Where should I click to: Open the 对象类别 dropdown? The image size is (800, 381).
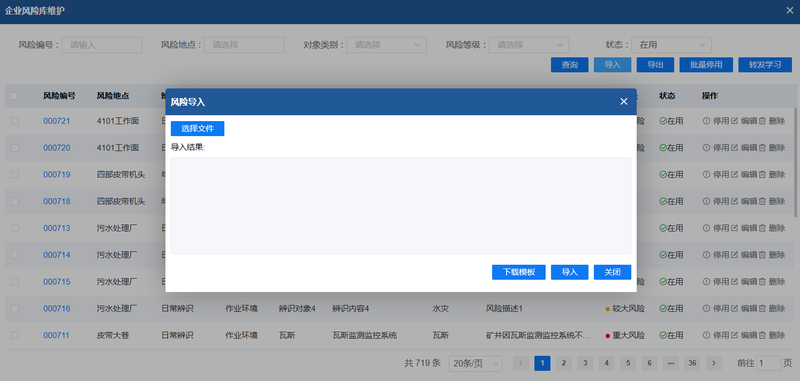(x=386, y=45)
